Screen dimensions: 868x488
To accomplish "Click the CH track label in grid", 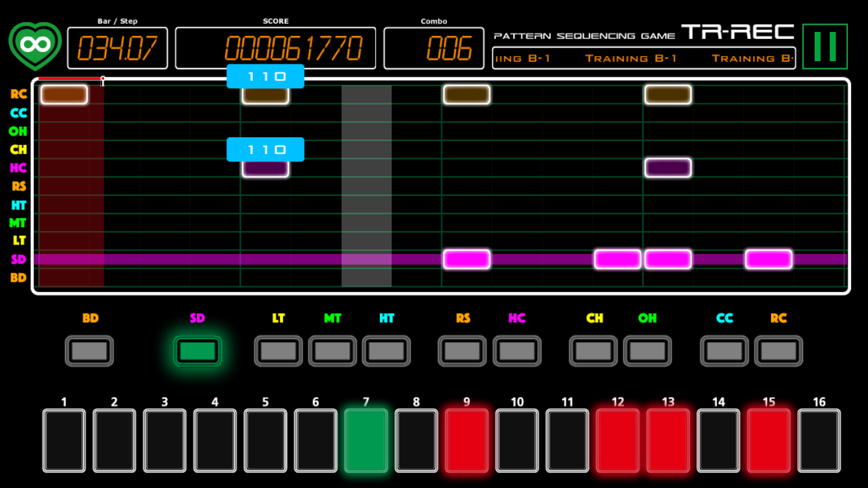I will 19,149.
